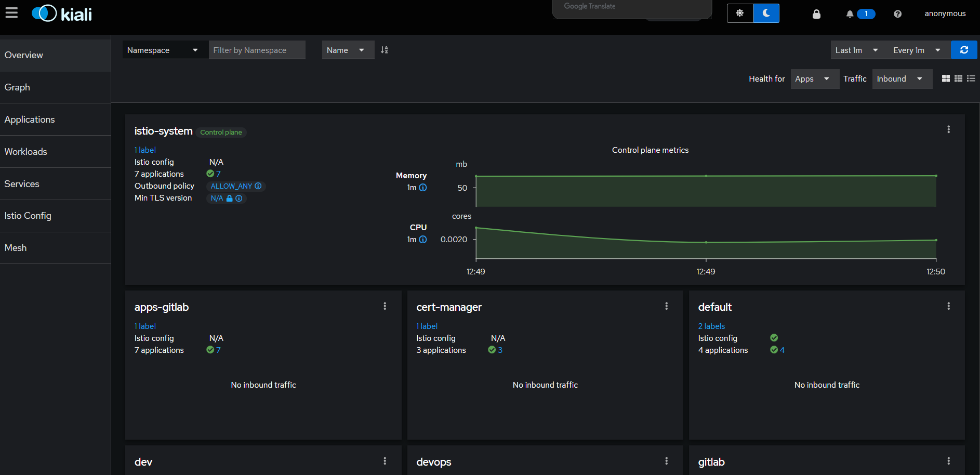Switch to light theme sun toggle
Viewport: 980px width, 475px height.
(x=740, y=13)
